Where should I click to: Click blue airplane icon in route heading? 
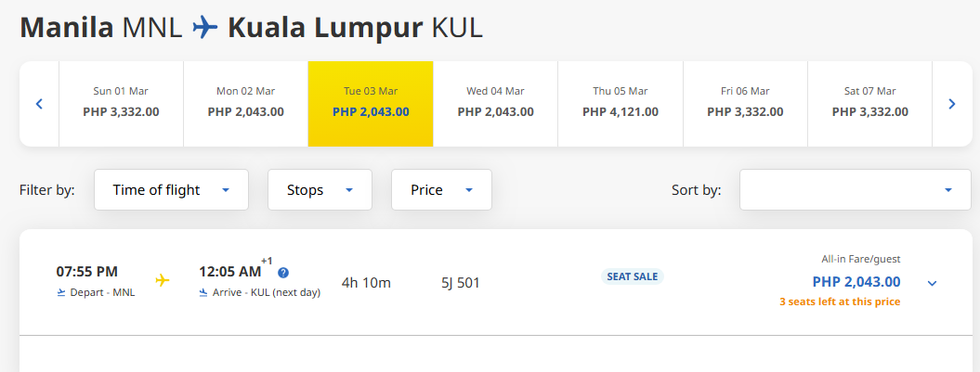pos(204,27)
